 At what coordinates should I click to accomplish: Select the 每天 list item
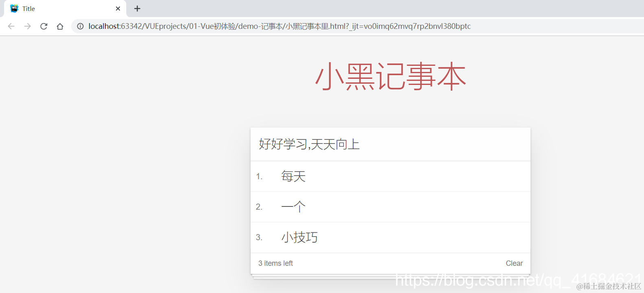point(391,176)
